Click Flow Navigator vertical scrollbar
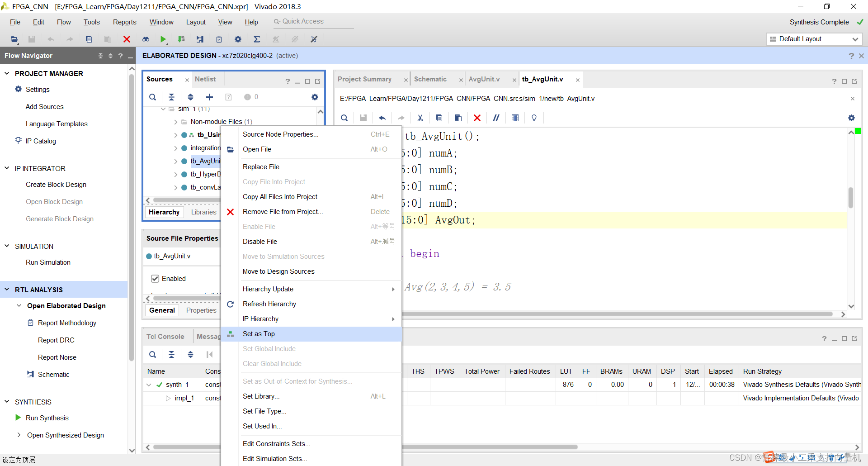Screen dimensions: 868x466 (132, 217)
